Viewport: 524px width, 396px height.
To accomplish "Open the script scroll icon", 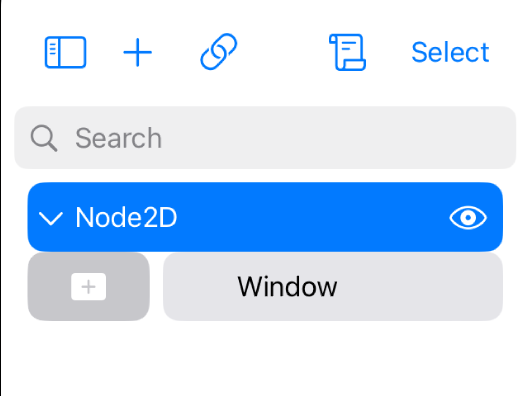I will pos(347,52).
